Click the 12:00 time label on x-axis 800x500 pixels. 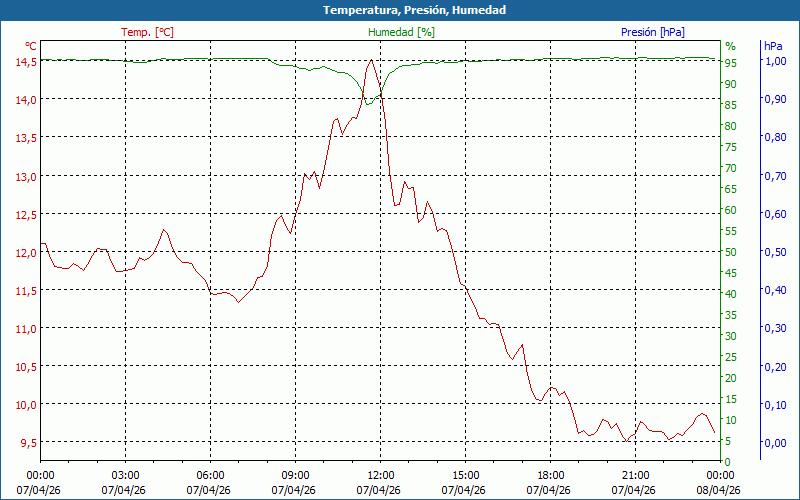point(380,475)
